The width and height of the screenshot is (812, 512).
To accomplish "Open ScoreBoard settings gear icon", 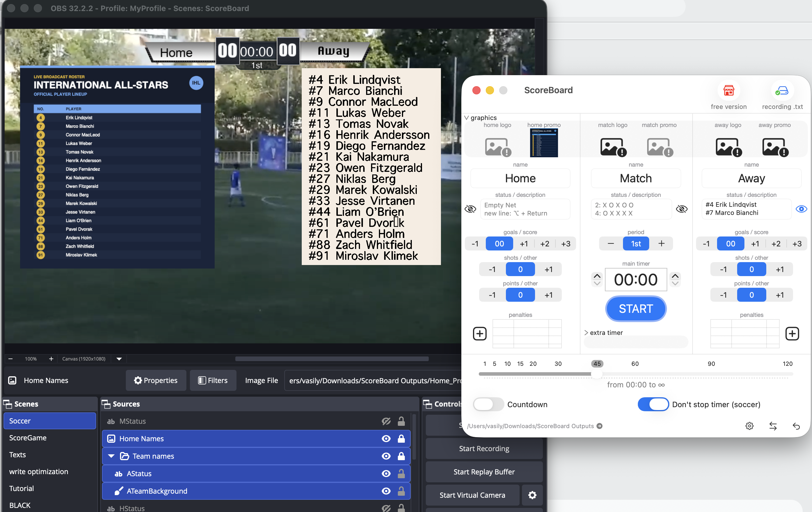I will (749, 426).
